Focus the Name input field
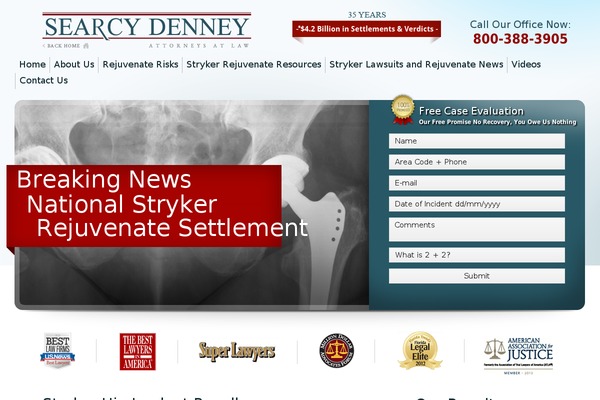 coord(477,141)
